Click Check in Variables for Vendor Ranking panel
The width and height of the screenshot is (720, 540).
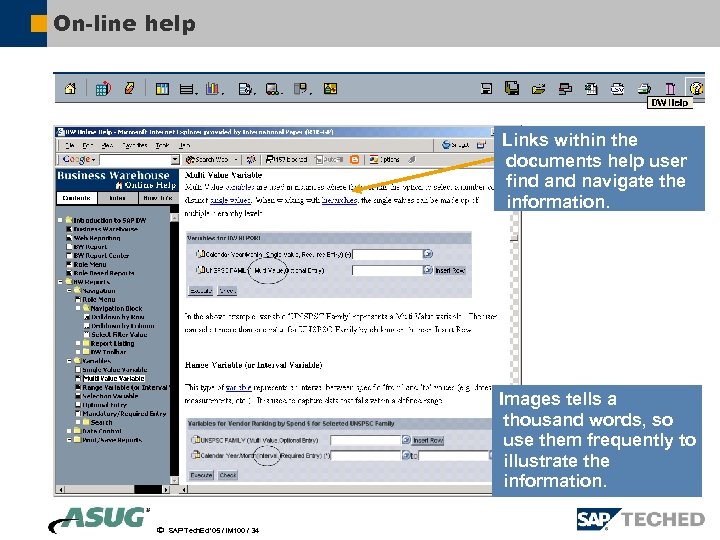pos(228,475)
